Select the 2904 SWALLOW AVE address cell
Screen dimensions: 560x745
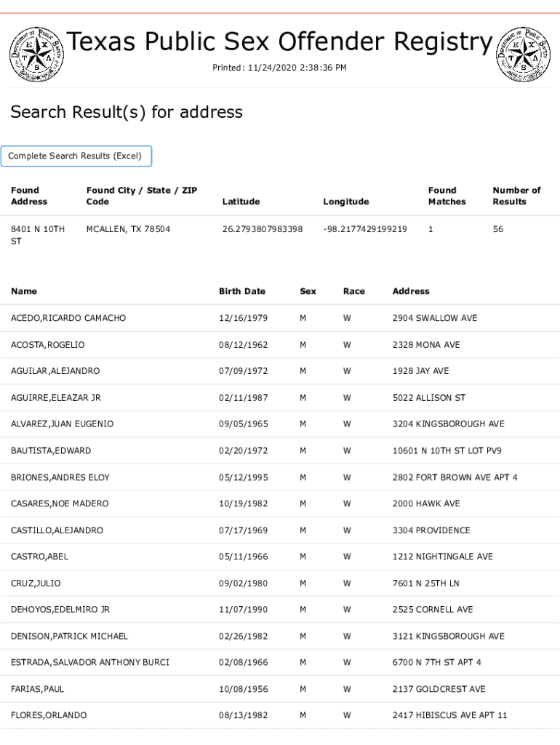(435, 318)
